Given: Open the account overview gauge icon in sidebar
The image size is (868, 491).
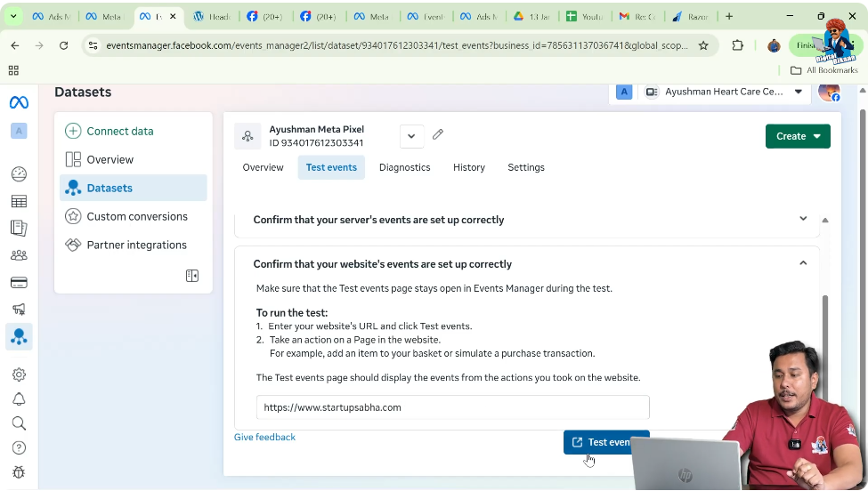Looking at the screenshot, I should click(19, 173).
